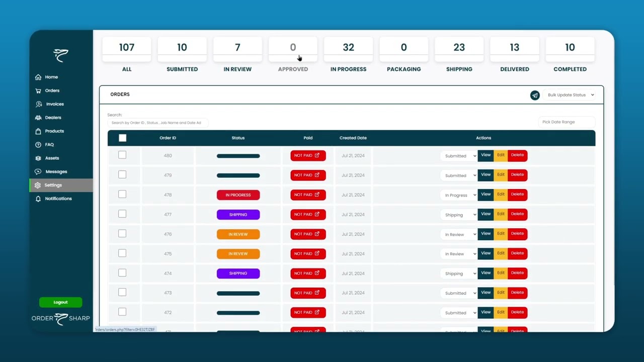The height and width of the screenshot is (362, 644).
Task: Open the In Review dropdown for order 475
Action: click(x=459, y=254)
